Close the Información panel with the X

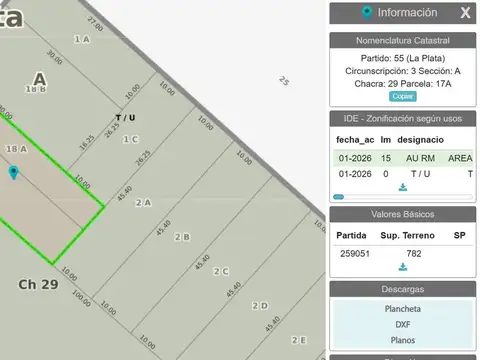coord(465,13)
